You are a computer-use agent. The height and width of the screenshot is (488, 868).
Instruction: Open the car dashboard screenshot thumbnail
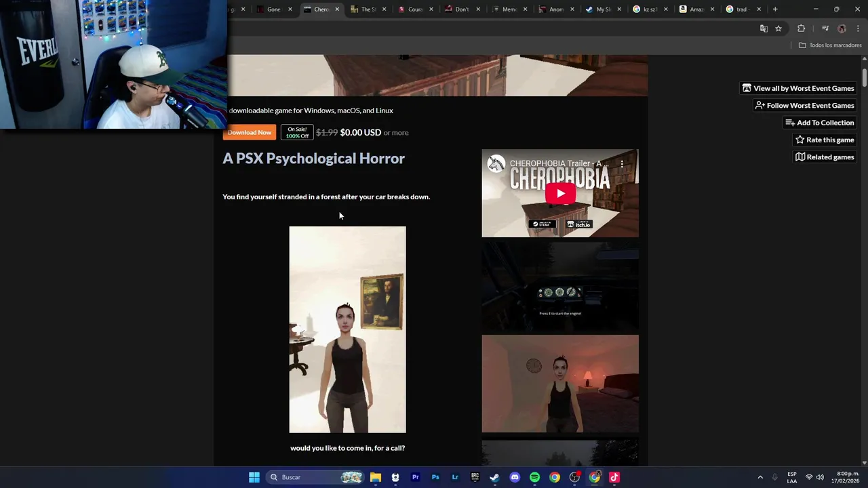tap(560, 286)
